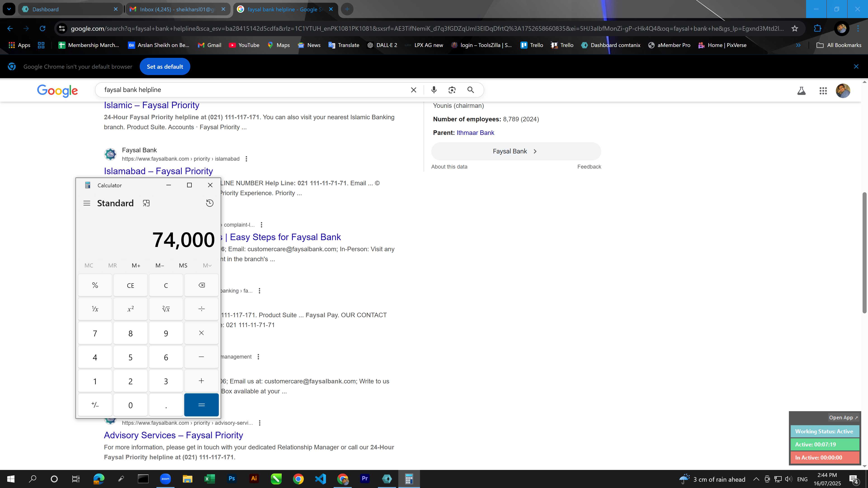Start Google voice search with microphone
Screen dimensions: 868x488
[x=434, y=90]
